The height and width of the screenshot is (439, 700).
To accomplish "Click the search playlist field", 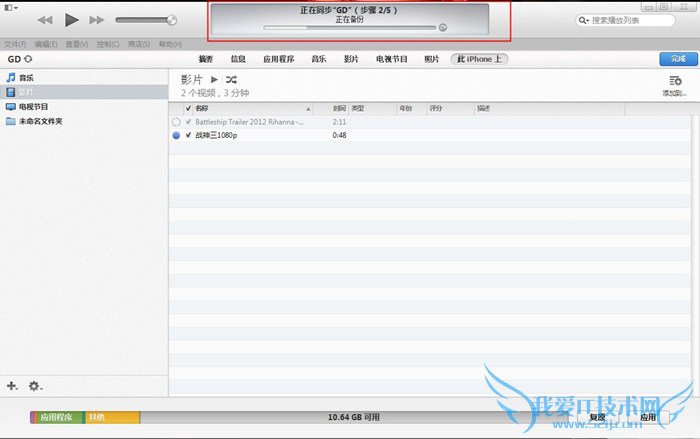I will point(625,20).
